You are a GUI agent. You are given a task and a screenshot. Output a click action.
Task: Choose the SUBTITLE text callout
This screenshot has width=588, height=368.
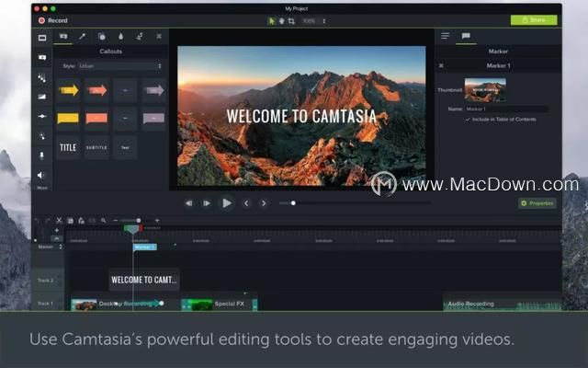coord(96,147)
